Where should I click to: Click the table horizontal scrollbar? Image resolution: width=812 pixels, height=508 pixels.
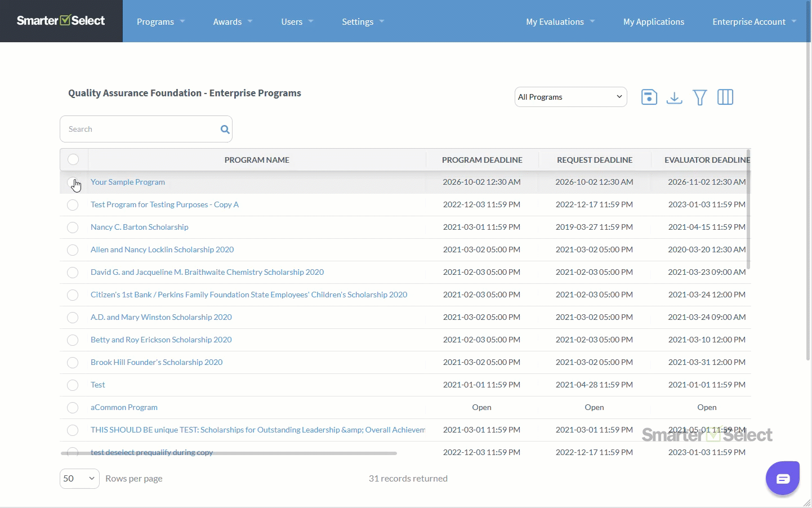229,453
